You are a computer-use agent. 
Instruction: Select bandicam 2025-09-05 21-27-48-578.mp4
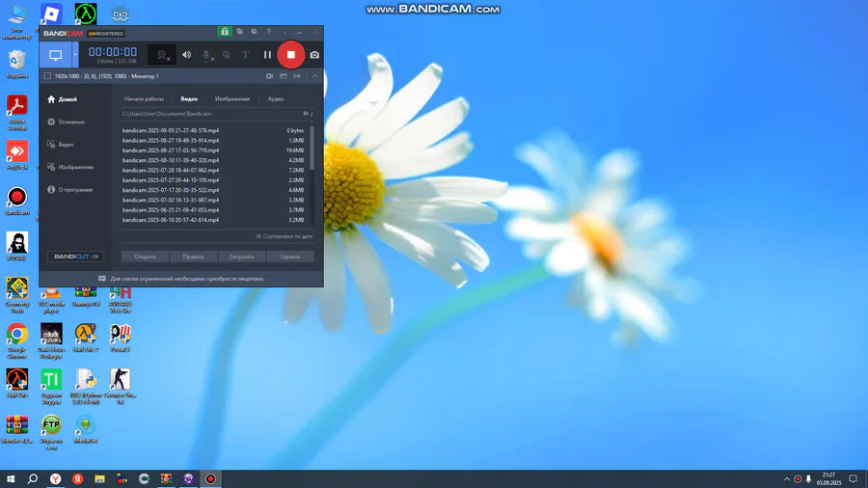[x=214, y=130]
